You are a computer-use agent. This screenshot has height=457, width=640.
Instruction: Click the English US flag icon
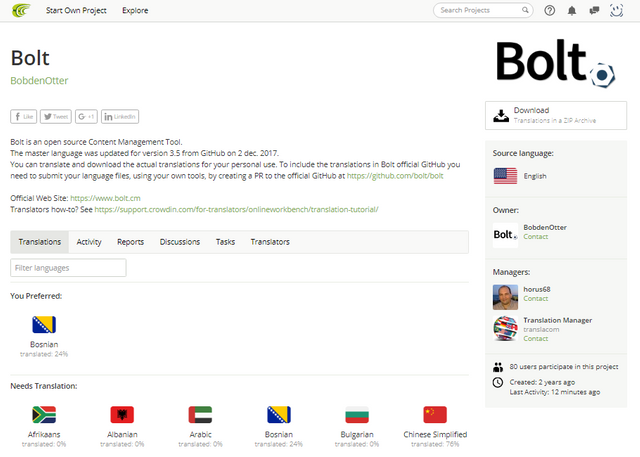tap(505, 176)
